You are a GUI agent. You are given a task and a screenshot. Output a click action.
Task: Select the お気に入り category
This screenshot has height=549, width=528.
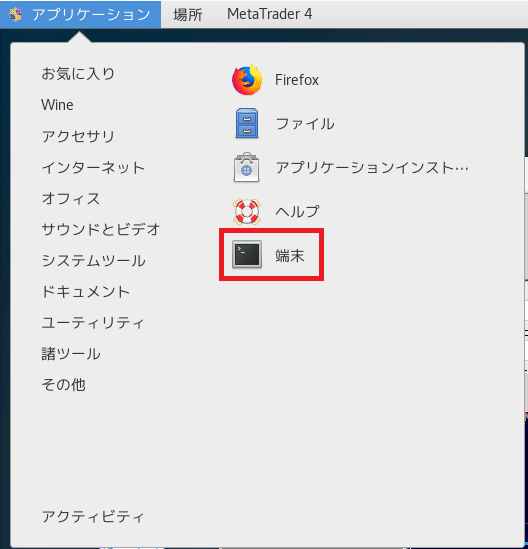(78, 74)
